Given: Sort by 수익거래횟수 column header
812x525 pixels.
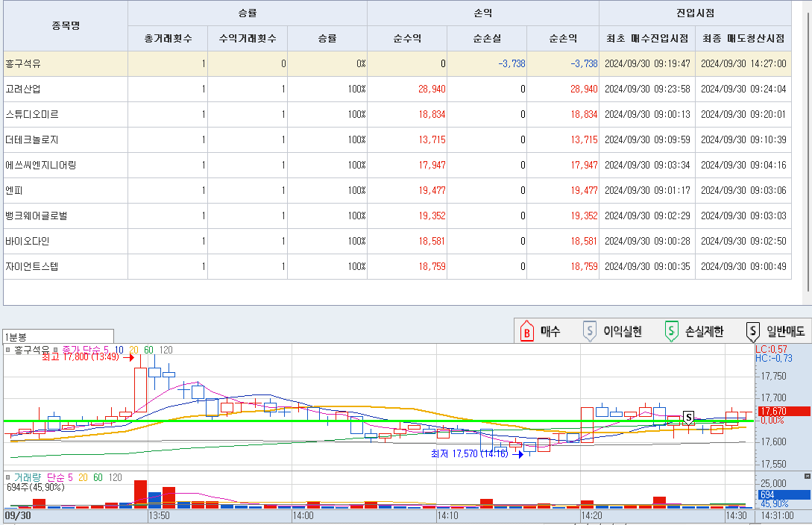Looking at the screenshot, I should point(248,38).
